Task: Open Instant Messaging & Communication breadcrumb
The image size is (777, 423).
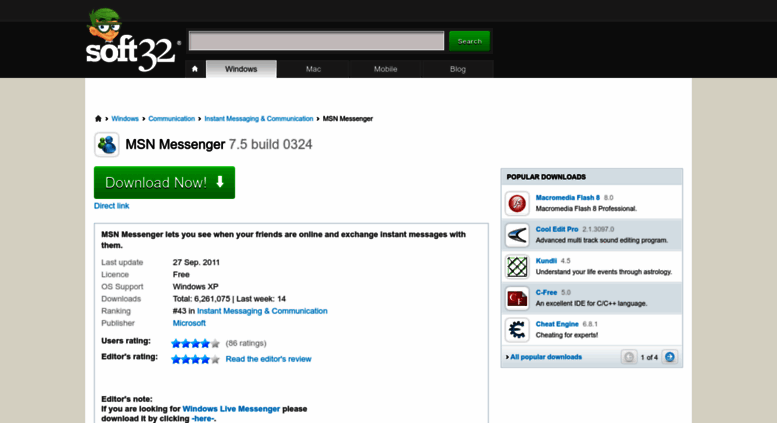Action: (259, 118)
